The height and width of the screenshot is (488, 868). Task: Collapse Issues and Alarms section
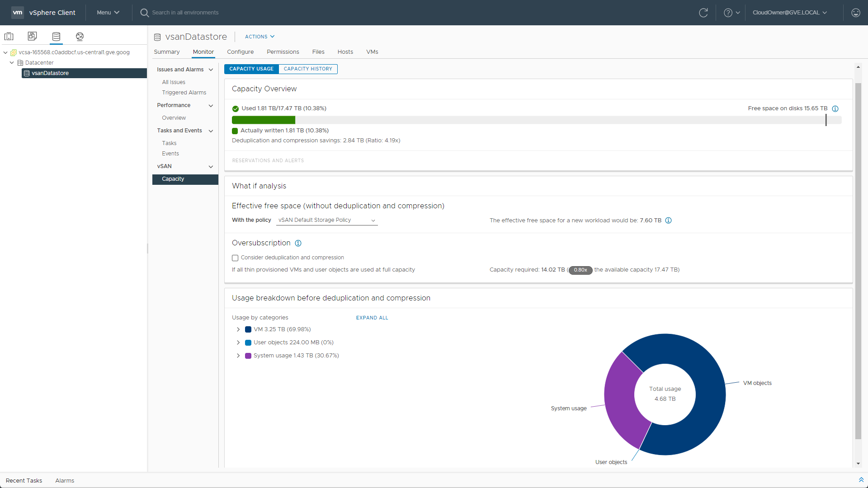(211, 70)
